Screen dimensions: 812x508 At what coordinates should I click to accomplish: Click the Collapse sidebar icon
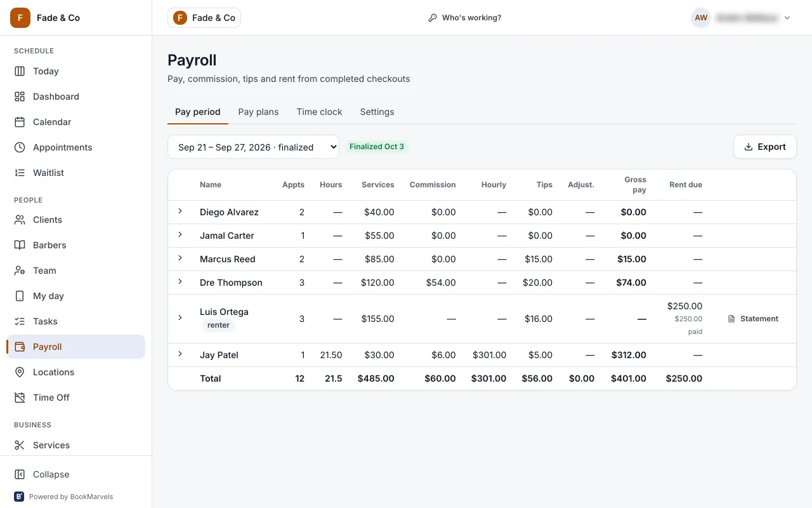pos(20,474)
